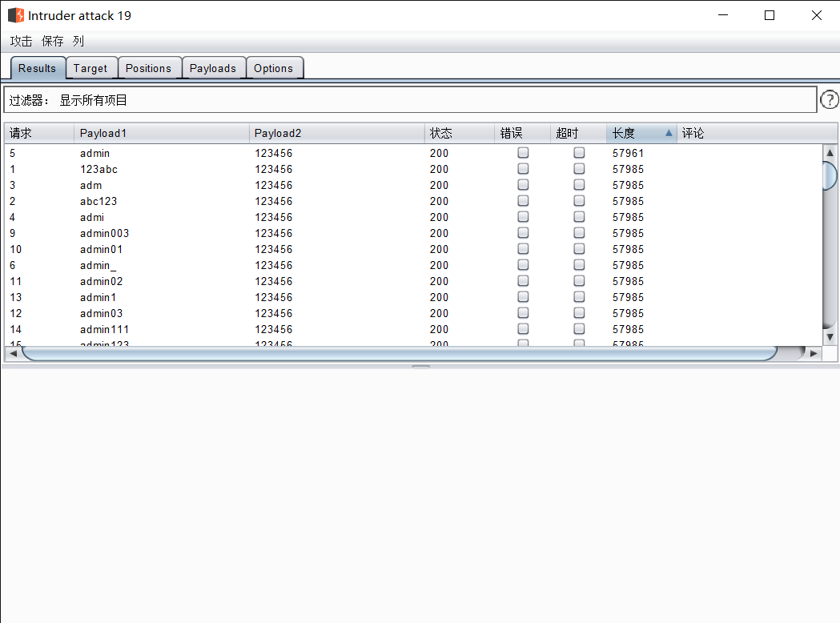Open the 保存 menu
The width and height of the screenshot is (840, 623).
pyautogui.click(x=53, y=42)
